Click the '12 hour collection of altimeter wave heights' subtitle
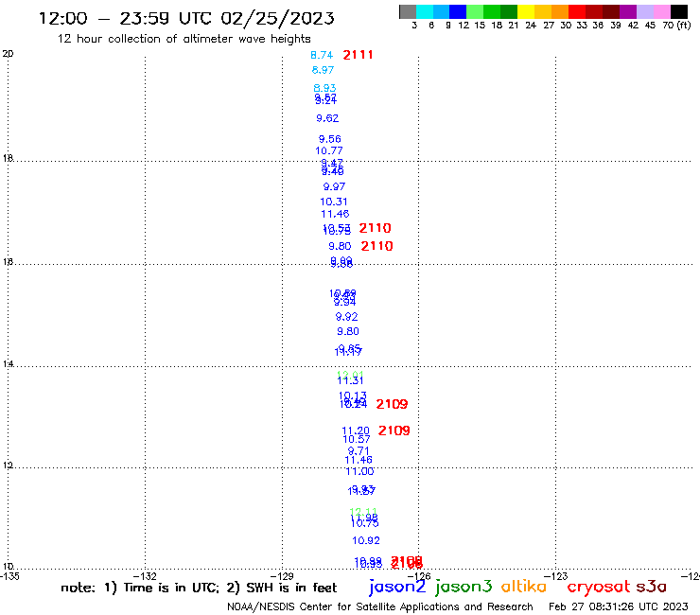The width and height of the screenshot is (700, 615). click(x=184, y=39)
